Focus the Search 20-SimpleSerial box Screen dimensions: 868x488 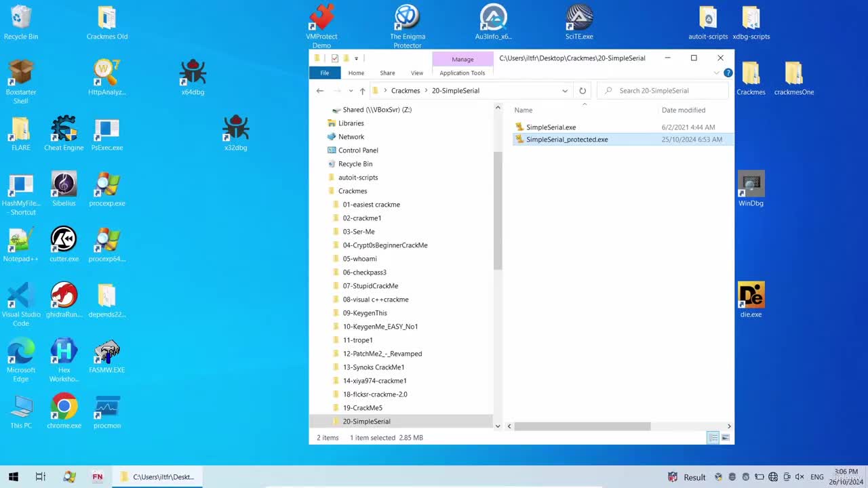coord(663,91)
